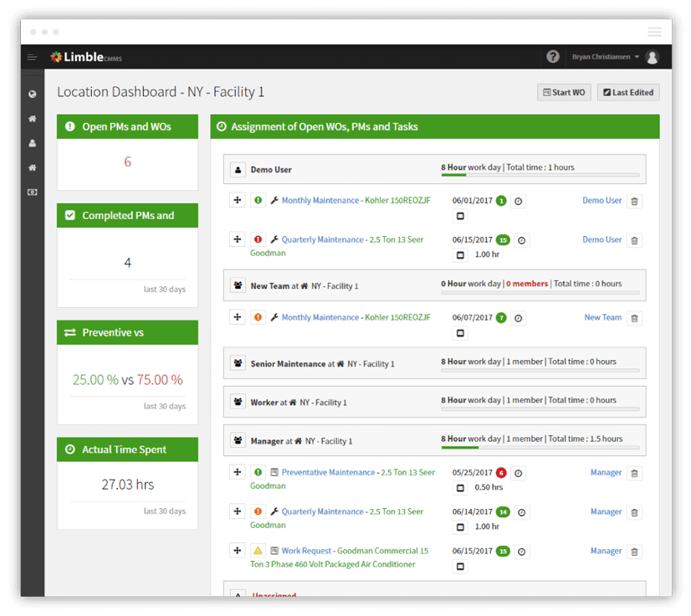
Task: Open the help icon in the top bar
Action: (552, 56)
